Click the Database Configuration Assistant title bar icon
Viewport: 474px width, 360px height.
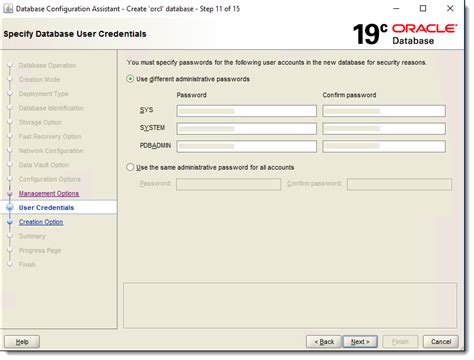pos(8,9)
